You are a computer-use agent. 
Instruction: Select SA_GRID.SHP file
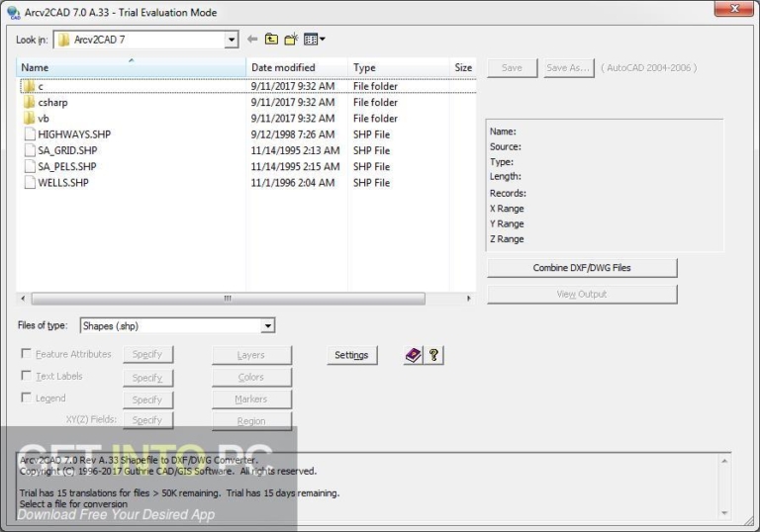click(x=61, y=150)
